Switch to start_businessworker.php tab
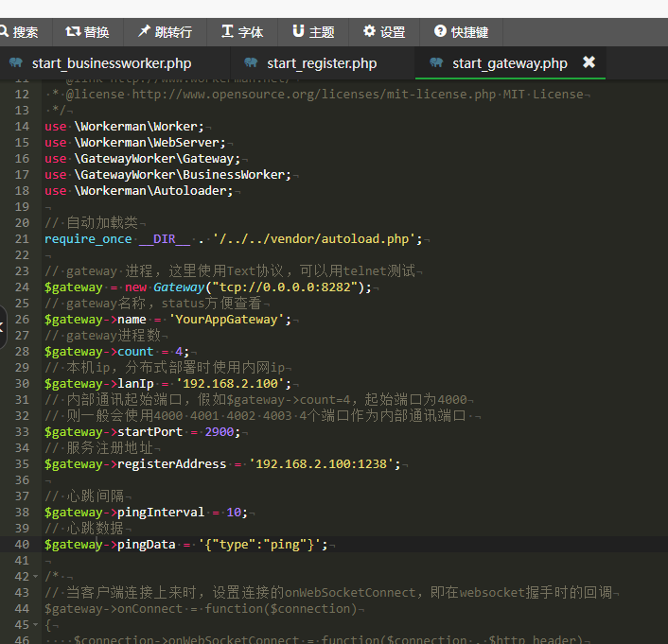The width and height of the screenshot is (668, 644). pyautogui.click(x=111, y=63)
